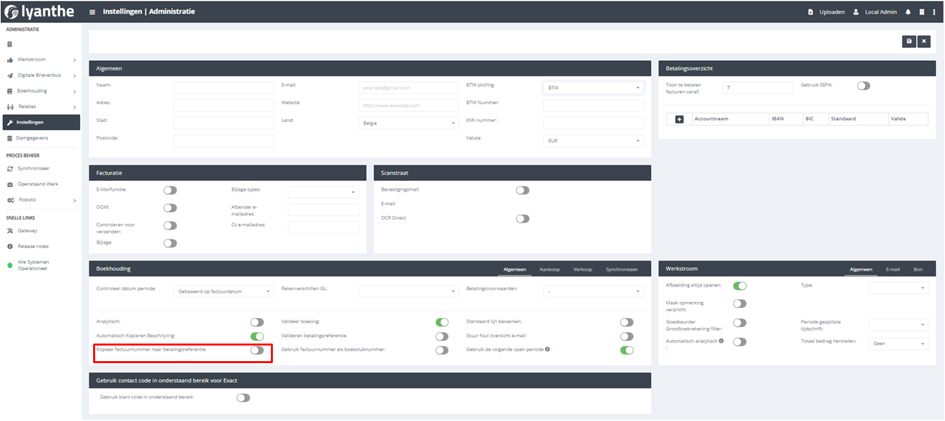The image size is (945, 421).
Task: Open the notifications bell
Action: click(x=908, y=12)
